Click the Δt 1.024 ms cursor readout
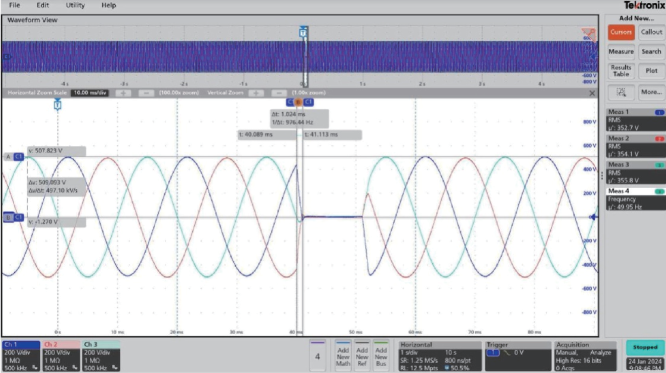Viewport: 666px width, 373px height. 300,118
